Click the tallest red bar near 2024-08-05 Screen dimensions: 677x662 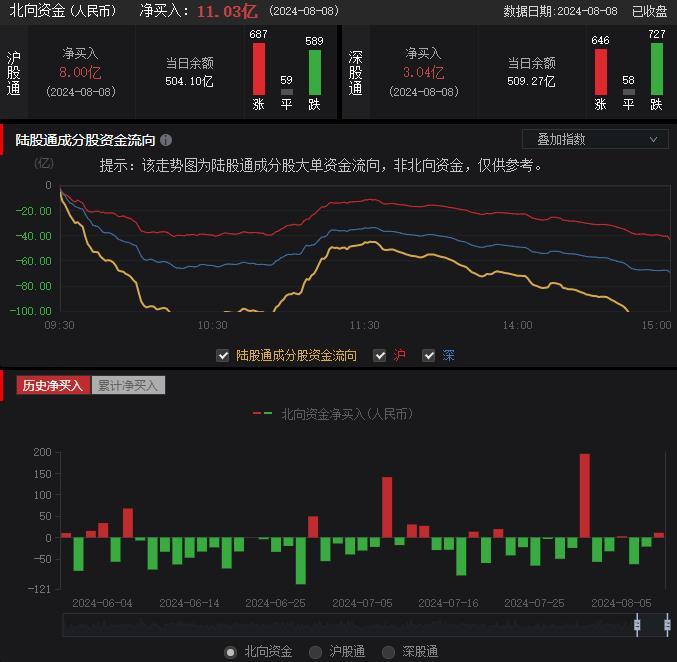tap(585, 496)
